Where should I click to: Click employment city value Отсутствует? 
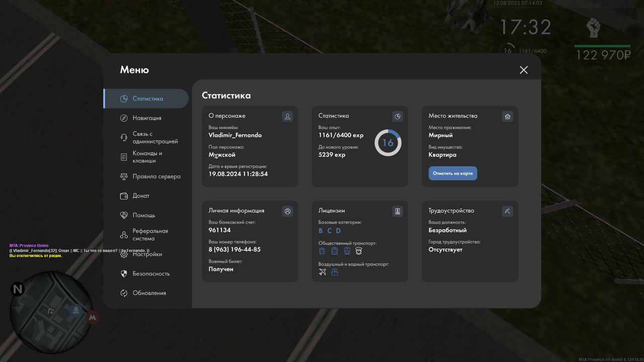pyautogui.click(x=445, y=249)
